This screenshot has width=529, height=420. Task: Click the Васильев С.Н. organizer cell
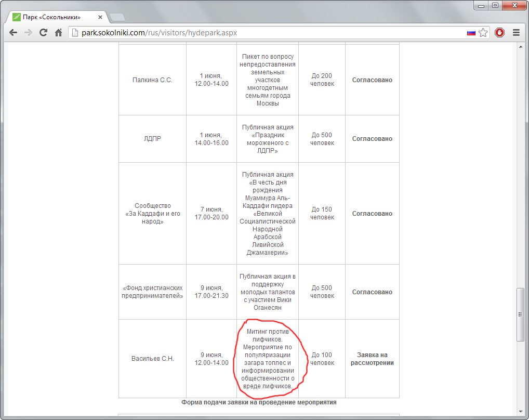pos(152,359)
